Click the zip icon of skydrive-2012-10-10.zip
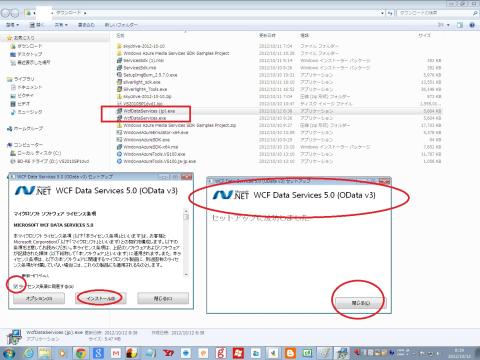The image size is (480, 360). pyautogui.click(x=119, y=96)
